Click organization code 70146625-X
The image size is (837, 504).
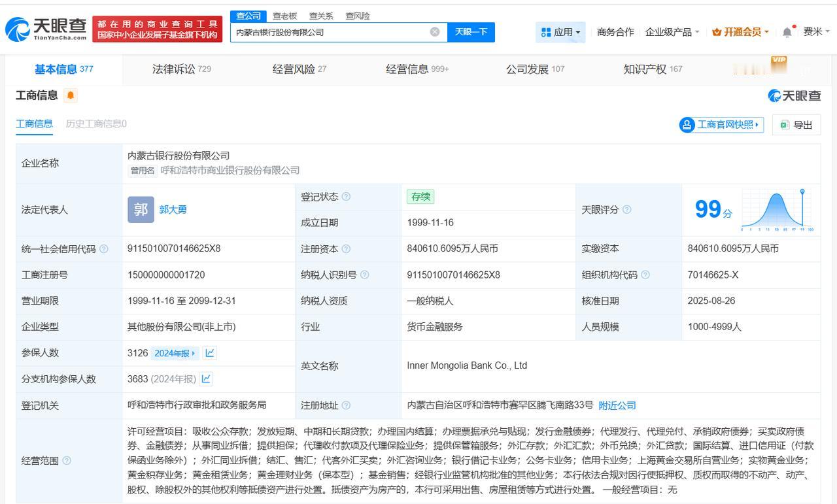(713, 275)
